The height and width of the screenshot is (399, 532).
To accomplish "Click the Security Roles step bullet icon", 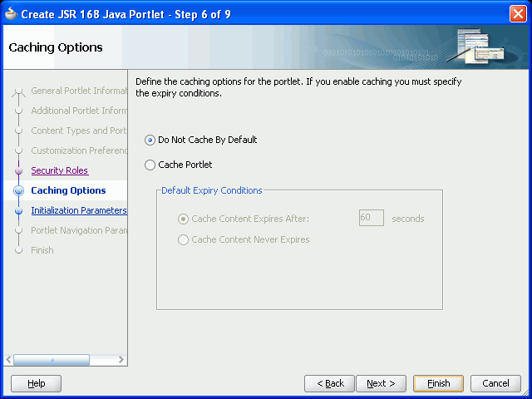I will pos(18,170).
